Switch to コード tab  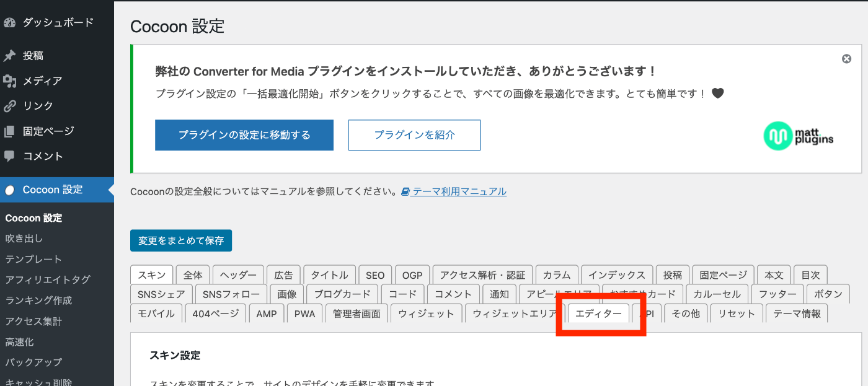click(x=402, y=294)
